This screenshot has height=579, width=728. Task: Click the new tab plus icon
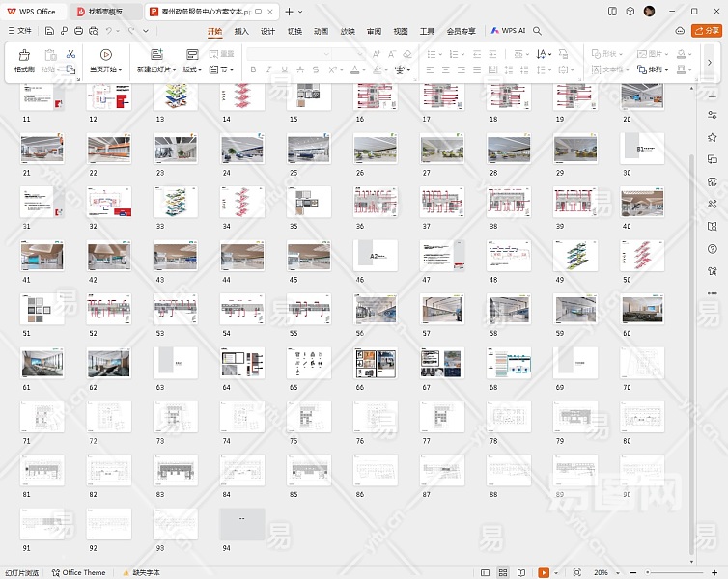pos(289,12)
